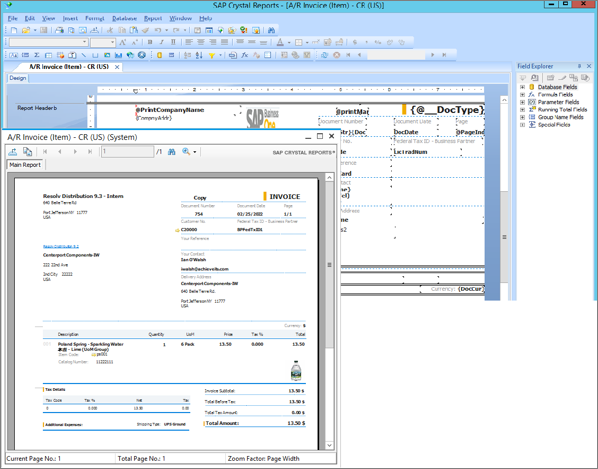The height and width of the screenshot is (469, 598).
Task: Expand the Parameter Fields node
Action: coord(522,102)
